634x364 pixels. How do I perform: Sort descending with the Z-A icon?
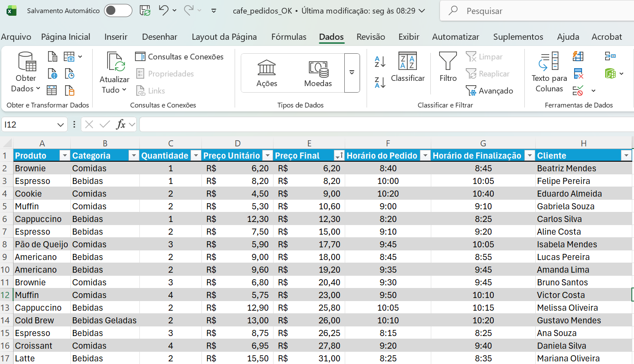pyautogui.click(x=380, y=82)
